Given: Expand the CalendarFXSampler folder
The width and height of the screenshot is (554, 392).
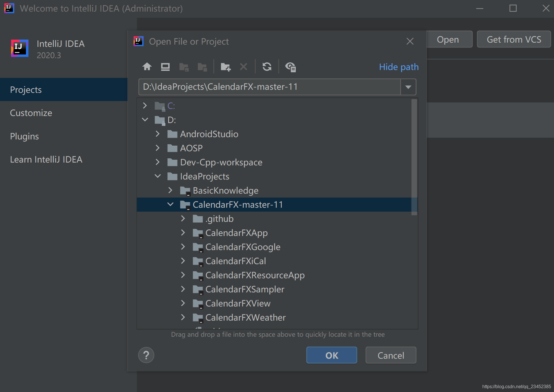Looking at the screenshot, I should coord(183,289).
